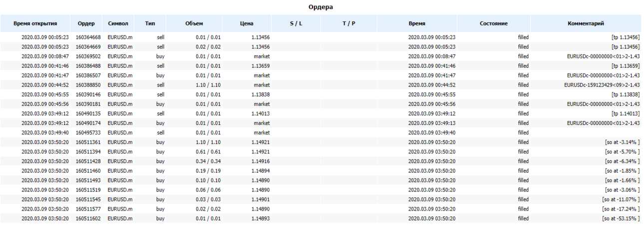The image size is (644, 227).
Task: Click the comment 'EURUSDc-159123429<09>2-1.43'
Action: click(602, 85)
